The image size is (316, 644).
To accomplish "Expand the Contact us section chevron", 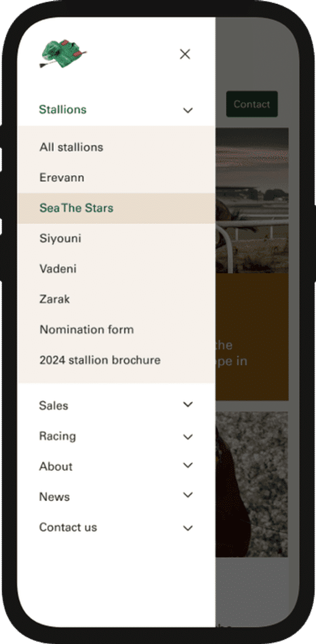I will [187, 527].
